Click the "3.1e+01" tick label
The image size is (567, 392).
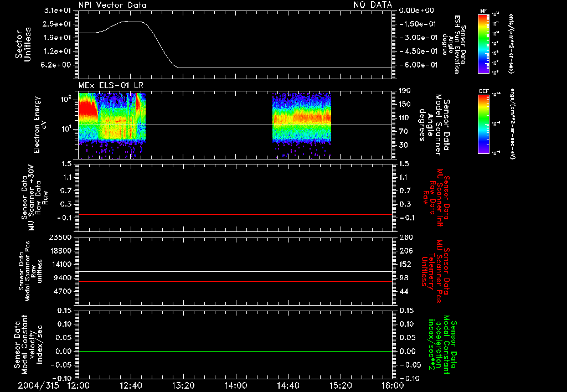pos(58,11)
